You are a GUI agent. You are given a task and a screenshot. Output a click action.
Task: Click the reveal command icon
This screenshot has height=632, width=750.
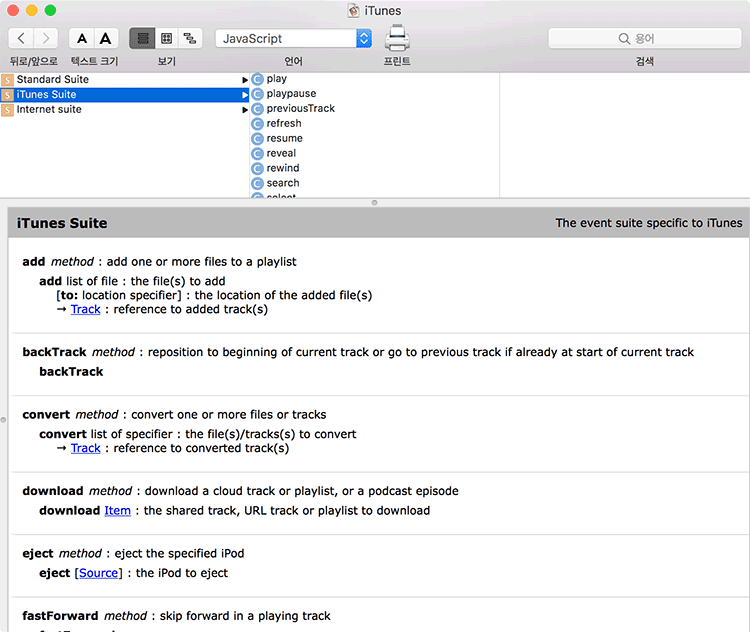257,154
